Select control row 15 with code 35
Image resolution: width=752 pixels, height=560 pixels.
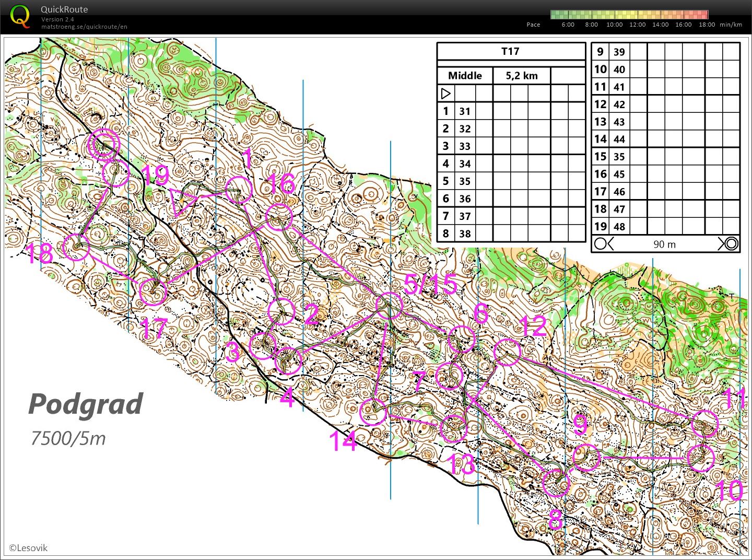tap(609, 157)
